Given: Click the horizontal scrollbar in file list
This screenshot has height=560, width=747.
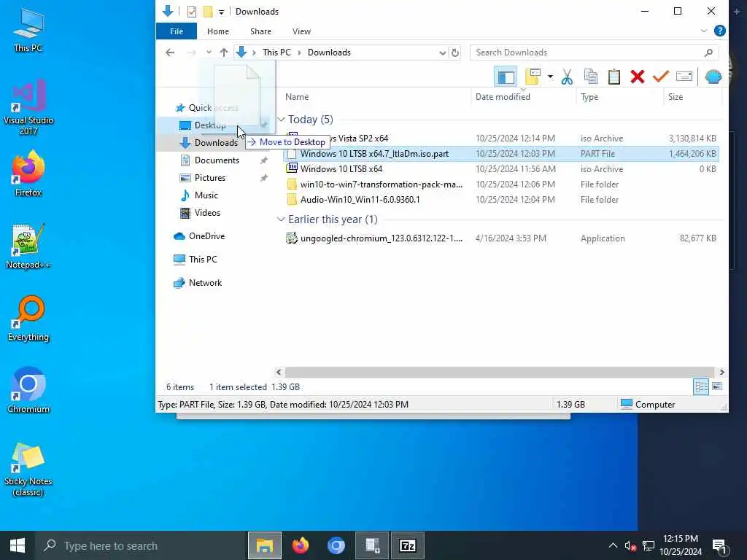Looking at the screenshot, I should coord(500,372).
